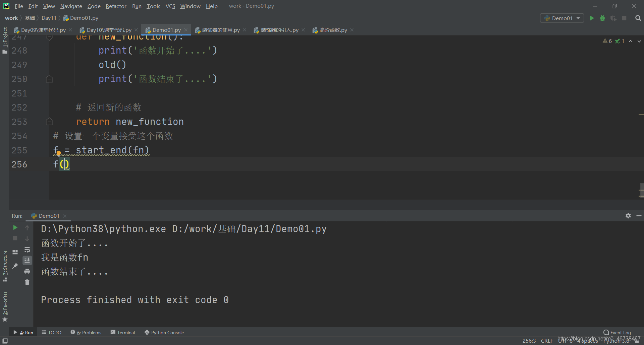
Task: Click the Day11 breadcrumb
Action: [49, 18]
